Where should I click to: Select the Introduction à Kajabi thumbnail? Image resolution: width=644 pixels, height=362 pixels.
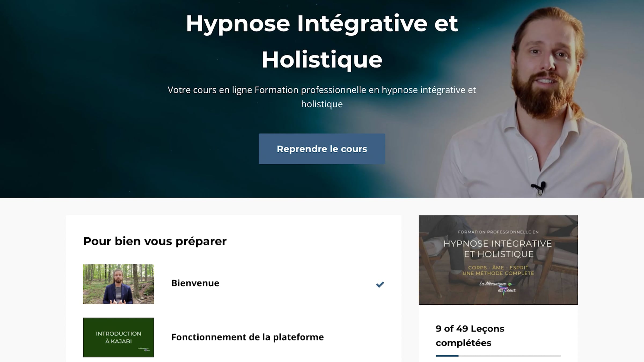[119, 337]
